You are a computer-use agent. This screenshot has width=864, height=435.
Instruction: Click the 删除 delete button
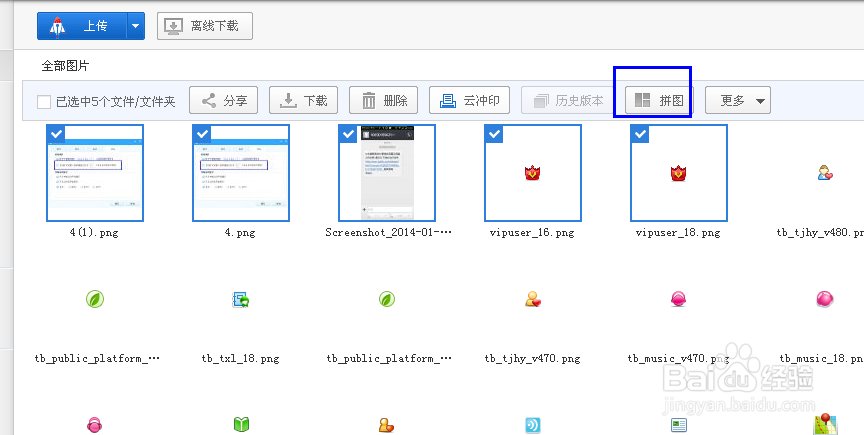click(x=384, y=100)
